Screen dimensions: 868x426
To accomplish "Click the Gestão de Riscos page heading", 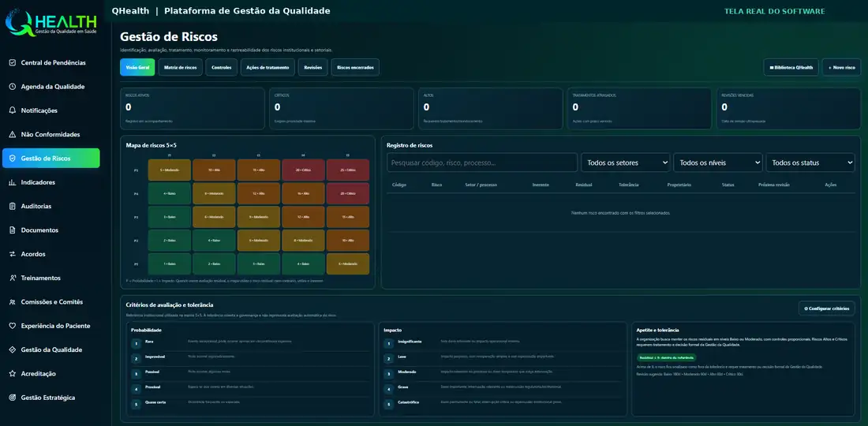I will point(169,37).
